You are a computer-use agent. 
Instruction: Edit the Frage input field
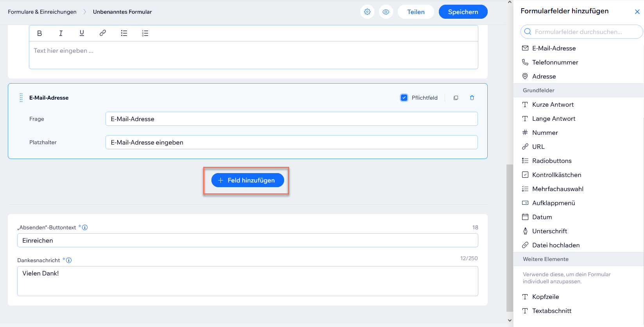tap(292, 119)
